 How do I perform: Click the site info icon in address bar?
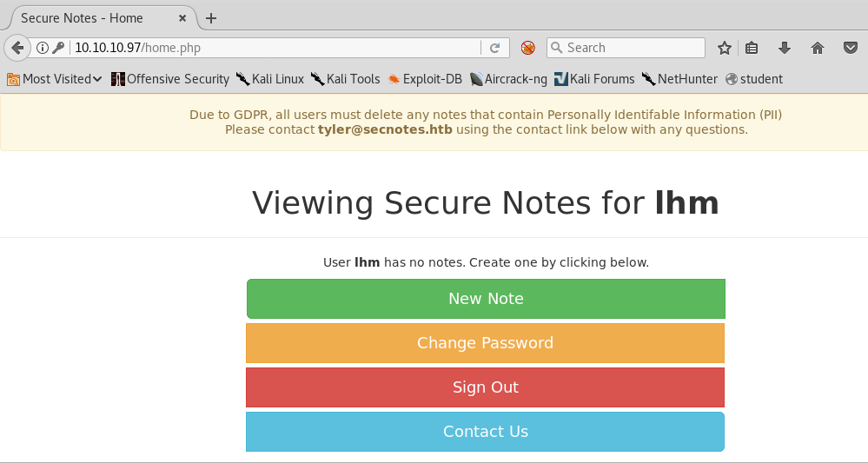pos(42,48)
